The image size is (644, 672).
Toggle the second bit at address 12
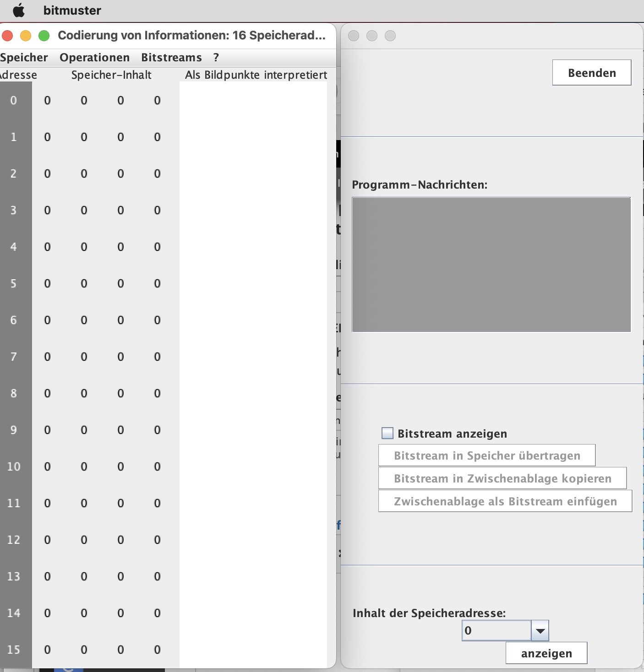(x=84, y=540)
